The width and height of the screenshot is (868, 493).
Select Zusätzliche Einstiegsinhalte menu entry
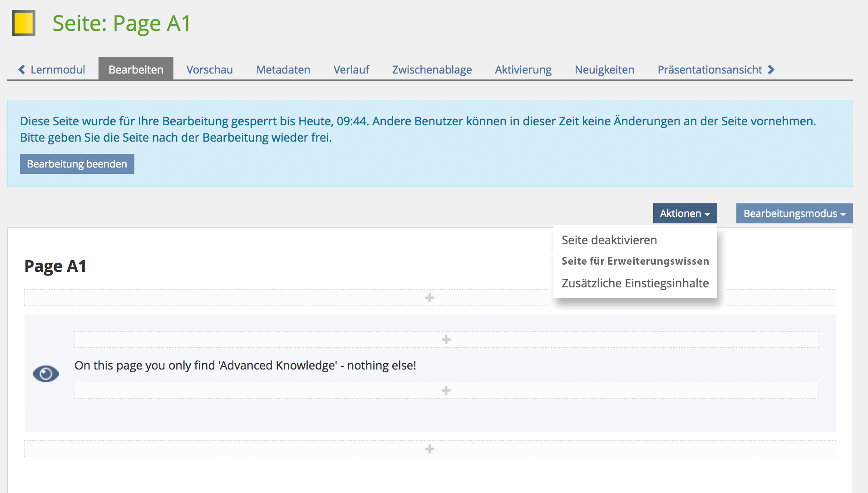[635, 283]
